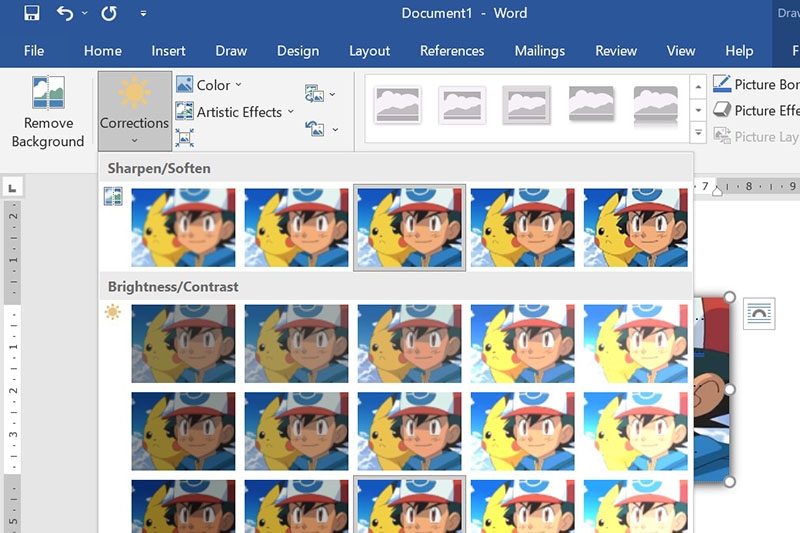The width and height of the screenshot is (800, 533).
Task: Open the Help tab
Action: (739, 51)
